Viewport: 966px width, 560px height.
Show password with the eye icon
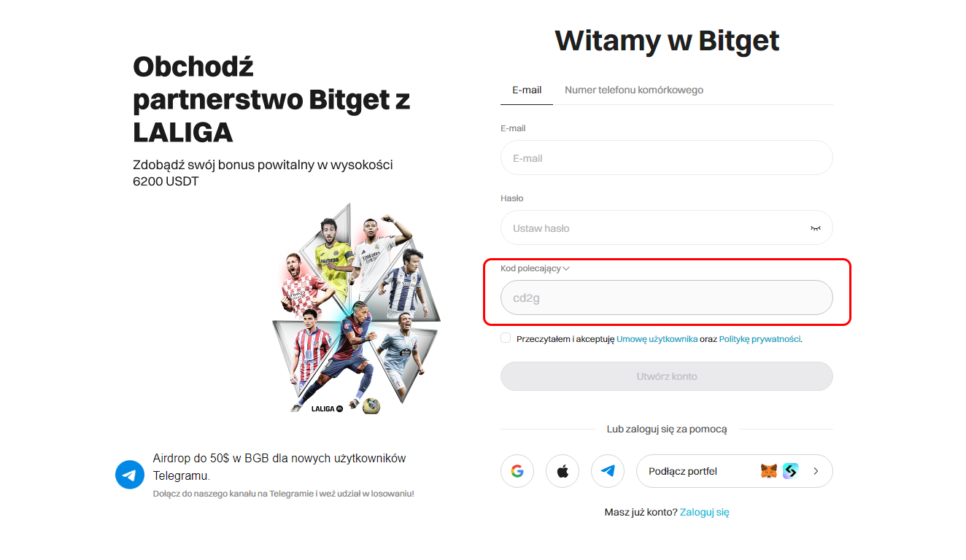point(816,228)
